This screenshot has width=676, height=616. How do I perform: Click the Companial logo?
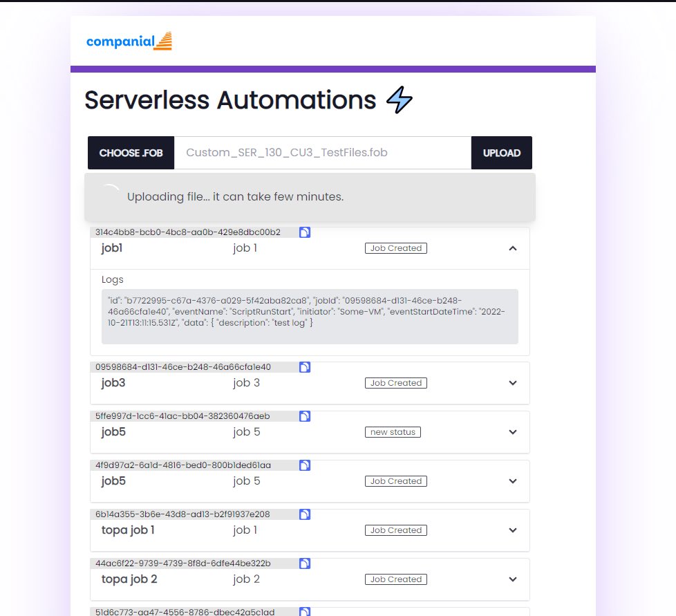pos(129,41)
